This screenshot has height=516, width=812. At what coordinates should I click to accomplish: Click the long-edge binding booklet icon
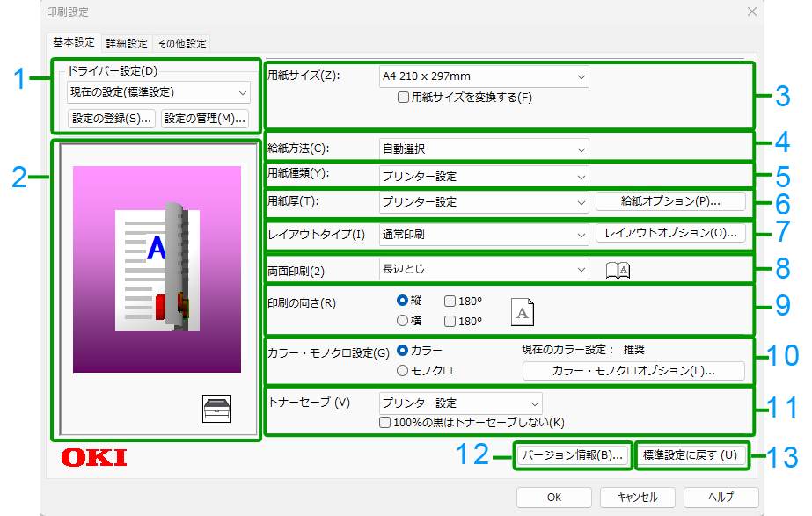[x=618, y=270]
